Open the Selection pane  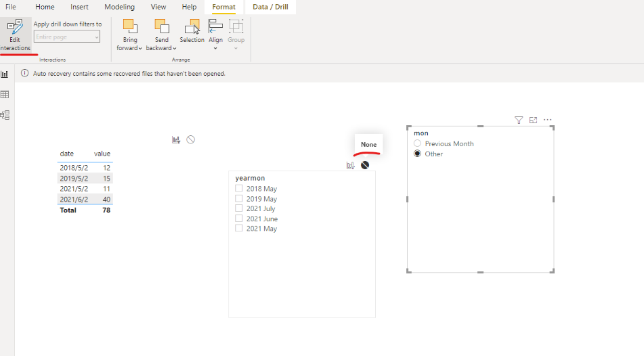click(x=192, y=31)
